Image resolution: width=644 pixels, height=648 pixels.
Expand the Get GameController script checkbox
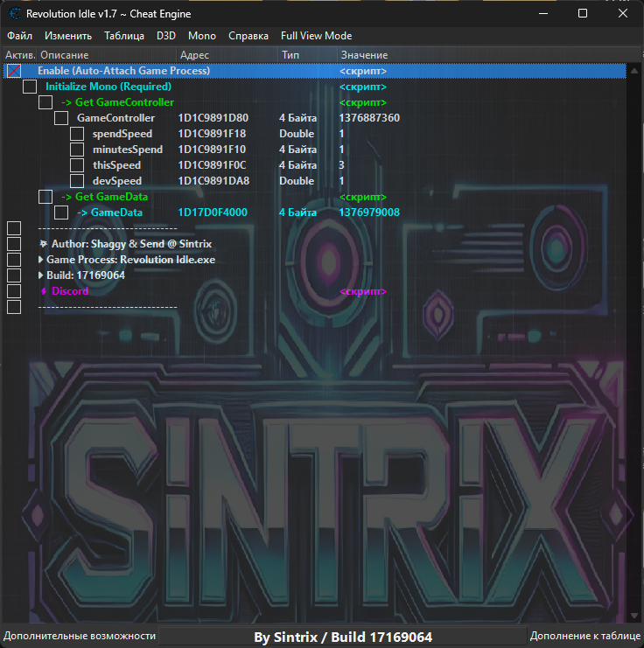click(x=45, y=102)
